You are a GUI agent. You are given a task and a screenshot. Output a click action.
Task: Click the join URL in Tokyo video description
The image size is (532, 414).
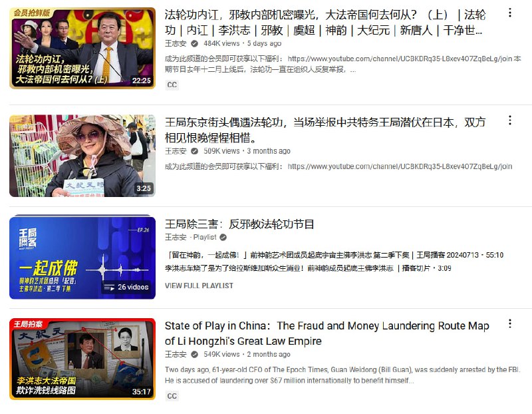(x=400, y=166)
